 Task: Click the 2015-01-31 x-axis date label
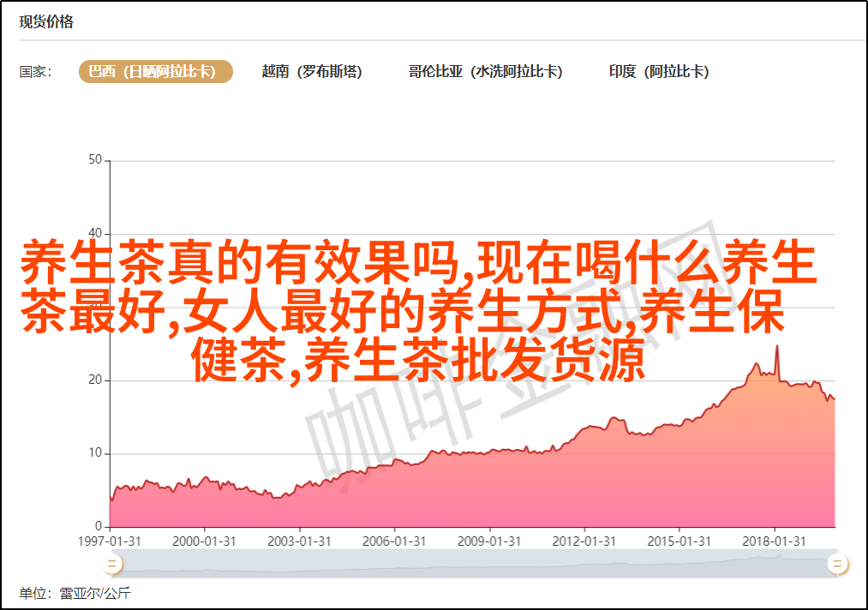680,541
